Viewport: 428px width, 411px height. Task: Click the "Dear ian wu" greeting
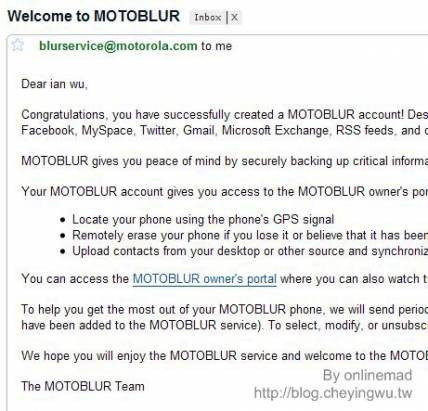coord(54,84)
